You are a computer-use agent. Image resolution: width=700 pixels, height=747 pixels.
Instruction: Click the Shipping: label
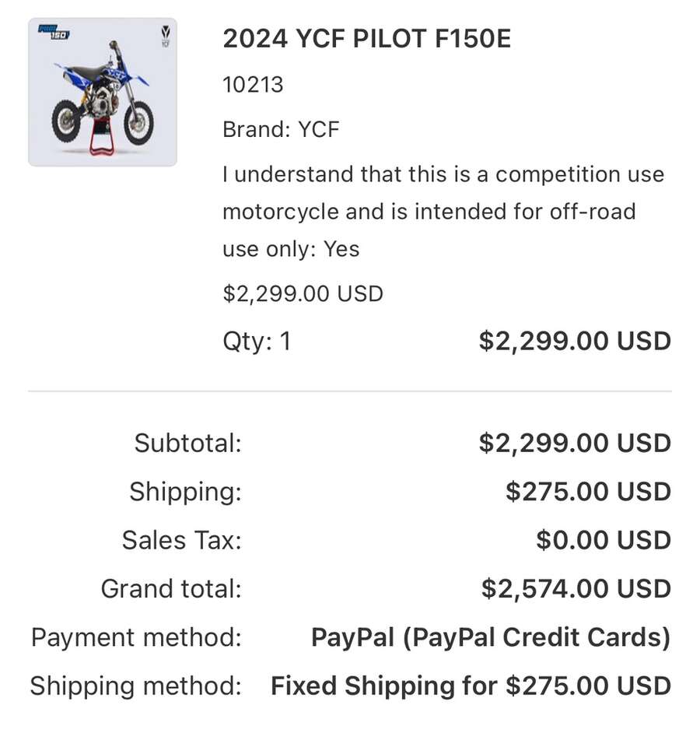click(185, 492)
